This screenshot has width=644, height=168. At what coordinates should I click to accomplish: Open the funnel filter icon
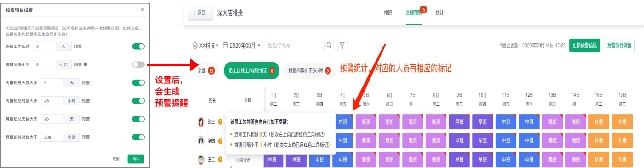pyautogui.click(x=342, y=46)
